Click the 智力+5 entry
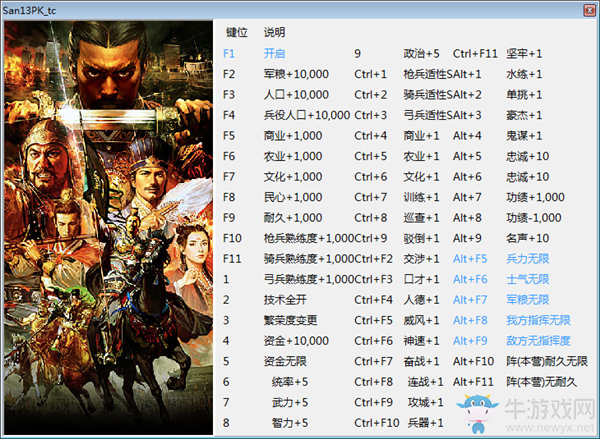 [x=290, y=423]
